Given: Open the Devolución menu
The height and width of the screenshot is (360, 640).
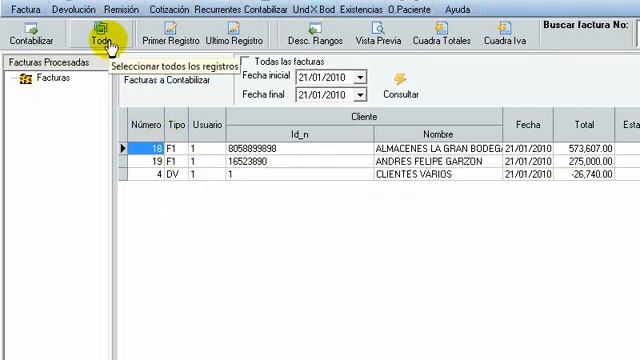Looking at the screenshot, I should coord(73,9).
